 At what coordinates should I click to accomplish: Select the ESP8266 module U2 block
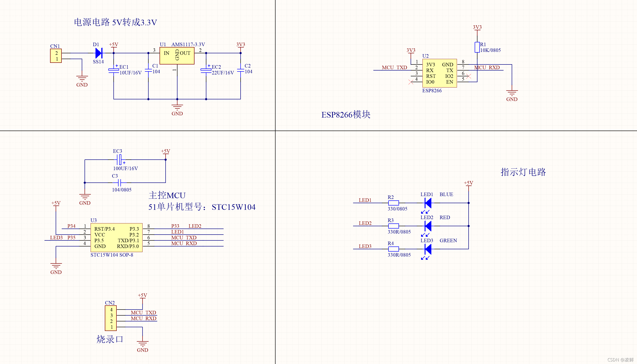(439, 73)
